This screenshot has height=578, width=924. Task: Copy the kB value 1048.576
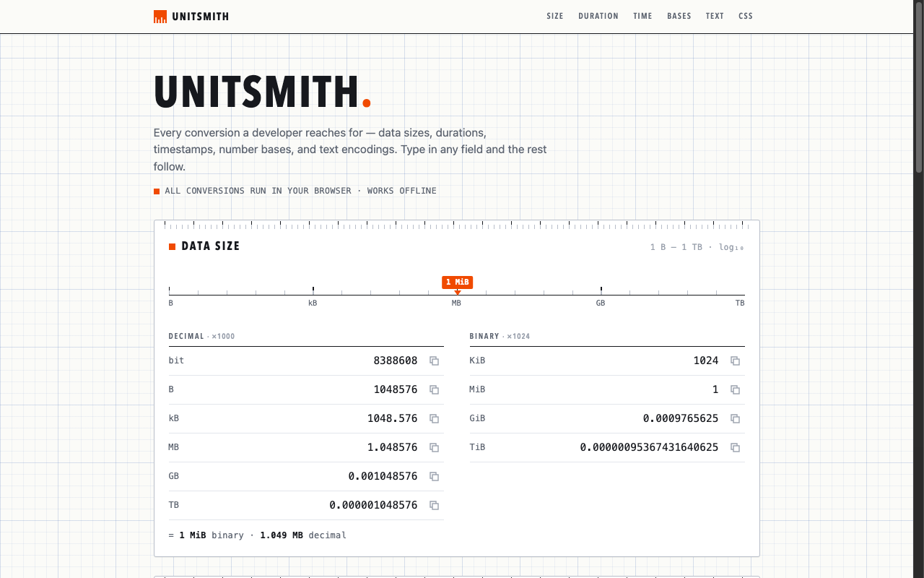(x=434, y=418)
